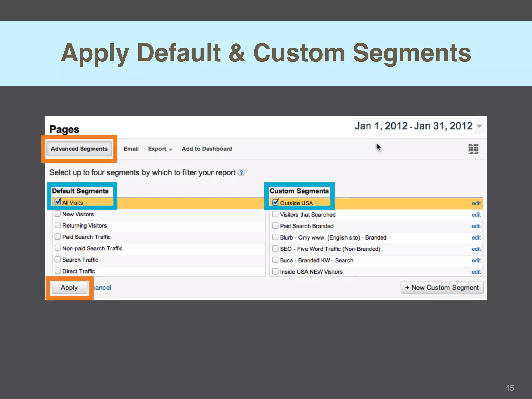Tick the Blurb English site Branded checkbox
Viewport: 532px width, 399px height.
pyautogui.click(x=275, y=237)
